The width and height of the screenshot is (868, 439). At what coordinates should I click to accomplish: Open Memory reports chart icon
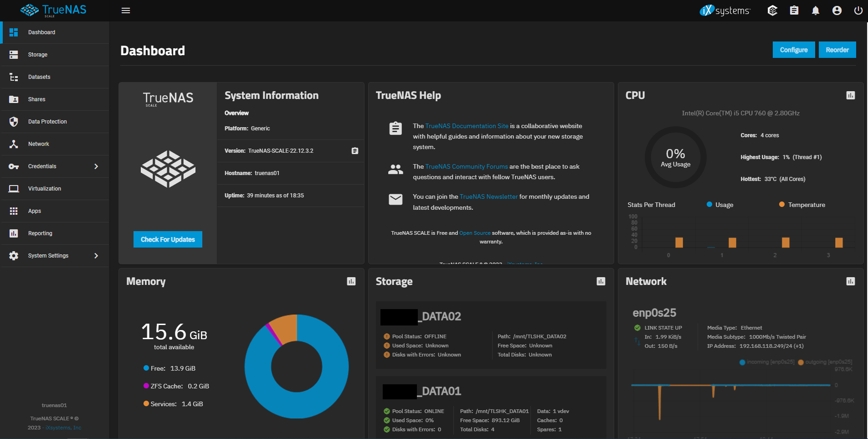tap(351, 281)
